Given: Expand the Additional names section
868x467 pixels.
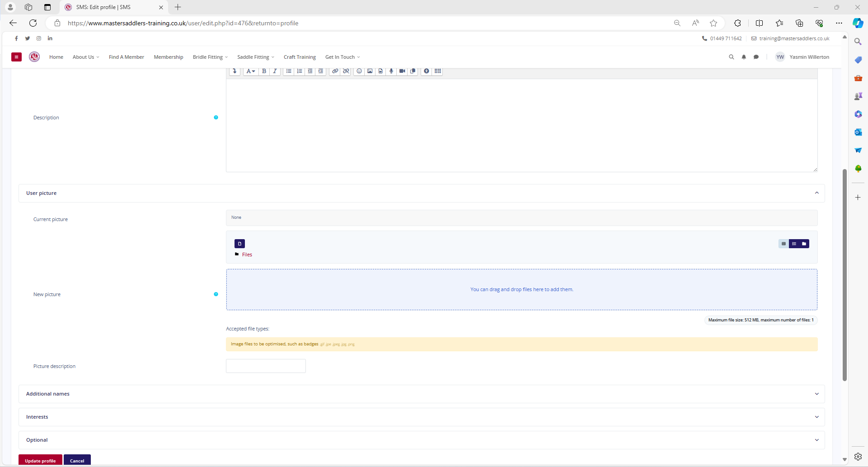Looking at the screenshot, I should point(422,394).
